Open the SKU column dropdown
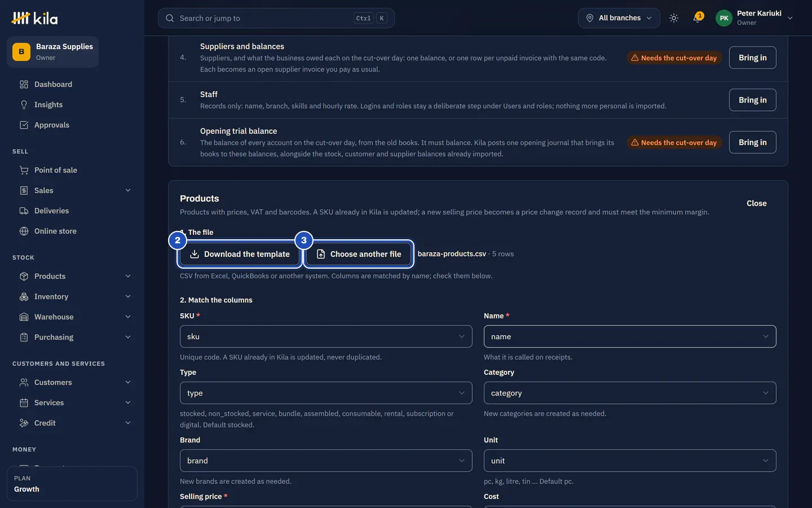812x508 pixels. point(326,336)
